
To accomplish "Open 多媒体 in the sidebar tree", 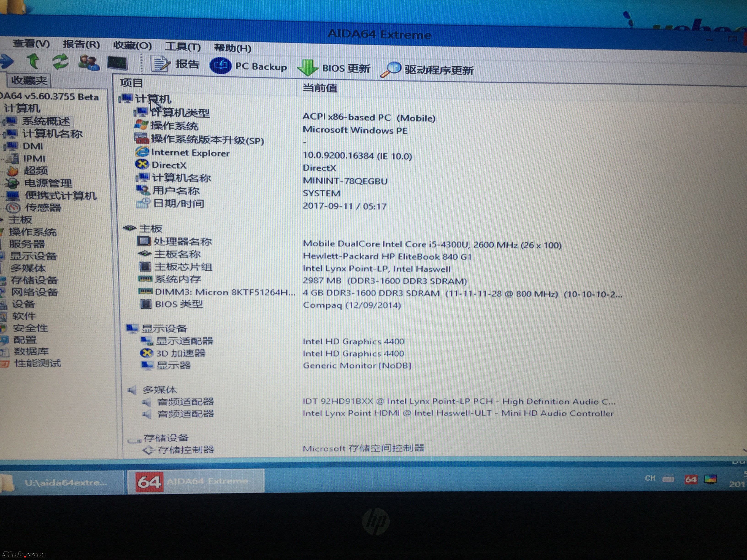I will pos(28,268).
